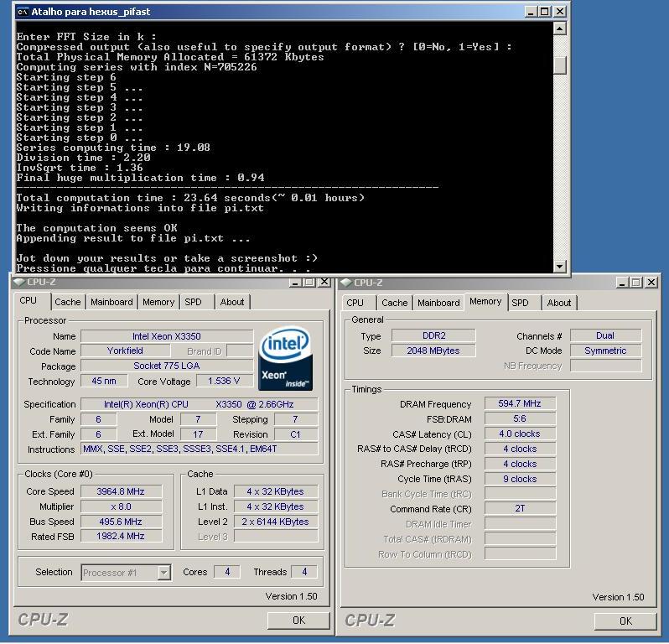Click the DC Mode value 'Symmetric'
669x644 pixels.
[x=605, y=351]
